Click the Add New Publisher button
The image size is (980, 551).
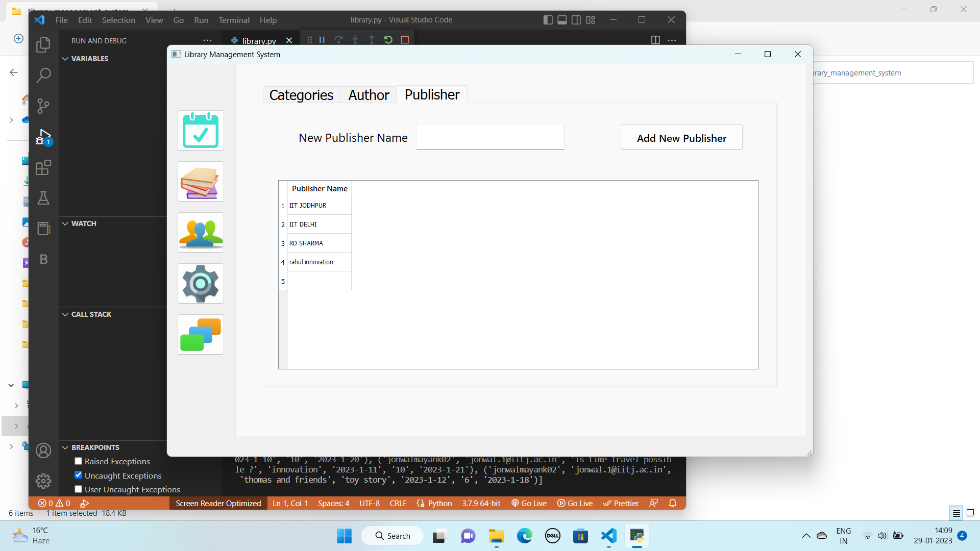click(681, 137)
